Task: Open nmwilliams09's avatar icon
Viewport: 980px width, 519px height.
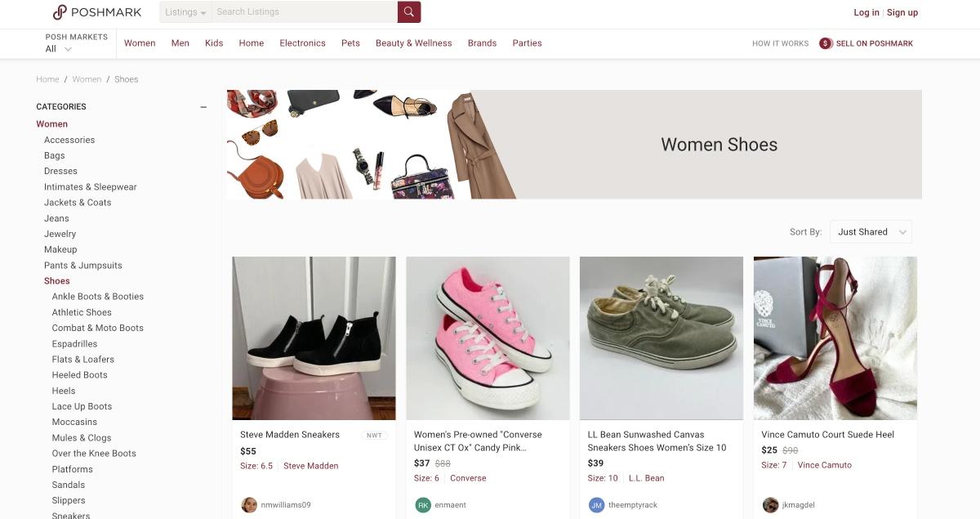Action: (x=249, y=505)
